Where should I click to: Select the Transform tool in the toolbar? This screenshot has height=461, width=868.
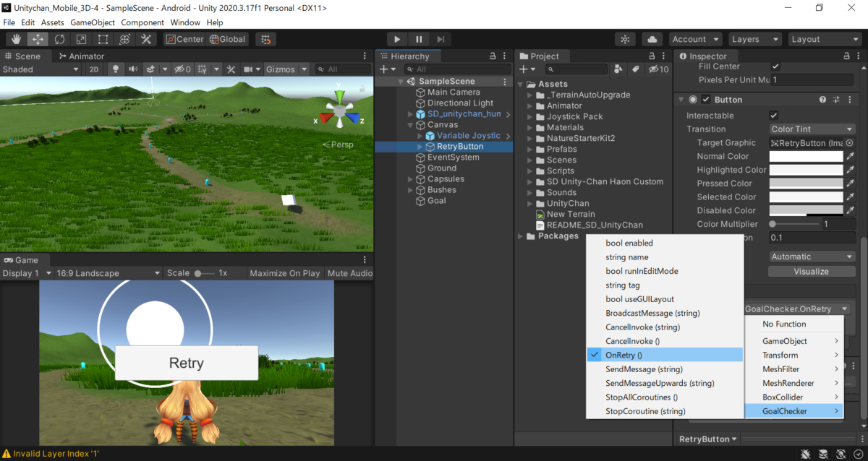[x=124, y=39]
